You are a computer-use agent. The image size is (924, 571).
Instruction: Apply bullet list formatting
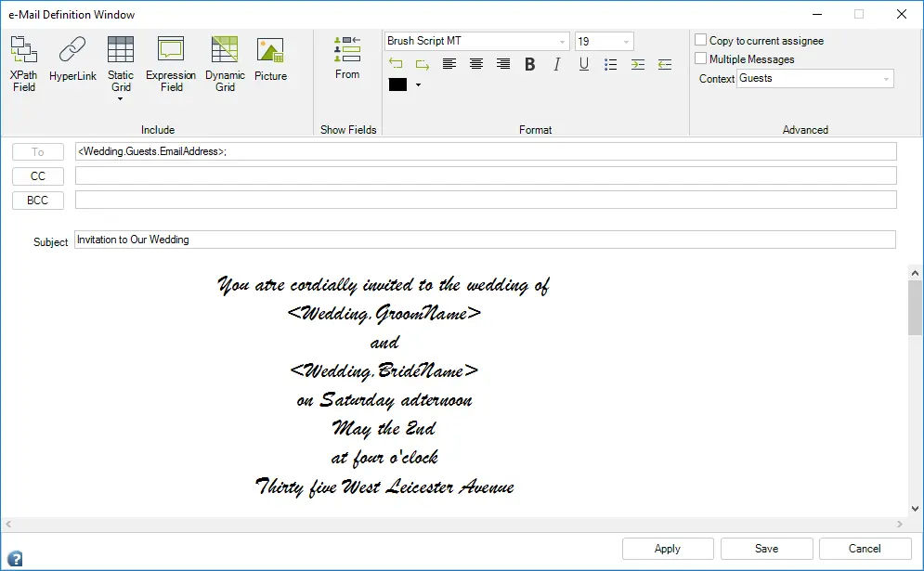click(x=610, y=64)
